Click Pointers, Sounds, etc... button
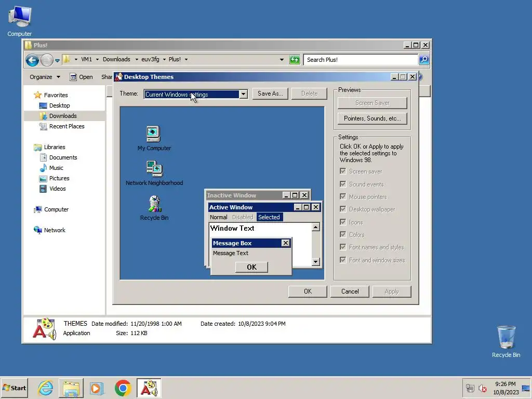The width and height of the screenshot is (532, 399). click(372, 118)
